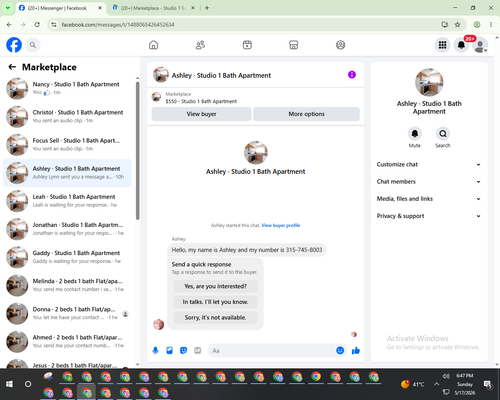Open Leah's Studio 1 Bath Apartment chat
Image resolution: width=500 pixels, height=400 pixels.
[67, 201]
